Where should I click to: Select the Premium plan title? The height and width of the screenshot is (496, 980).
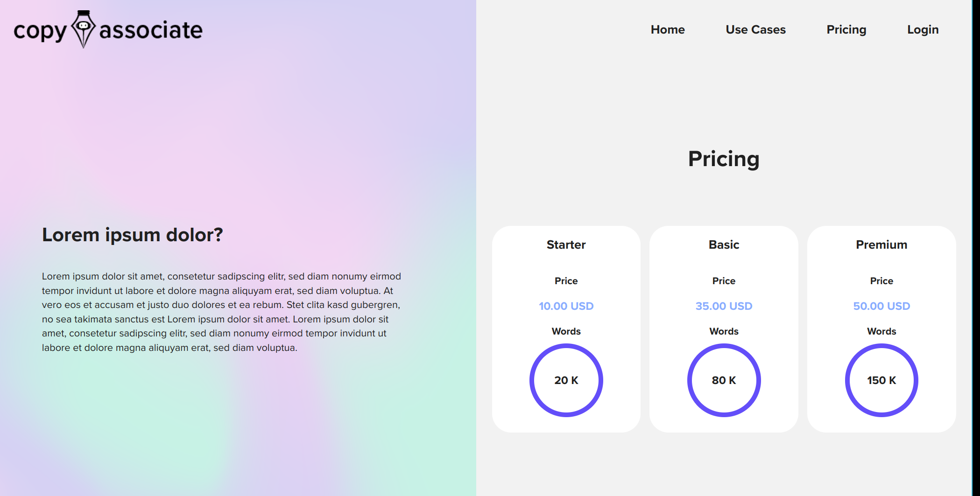click(881, 245)
